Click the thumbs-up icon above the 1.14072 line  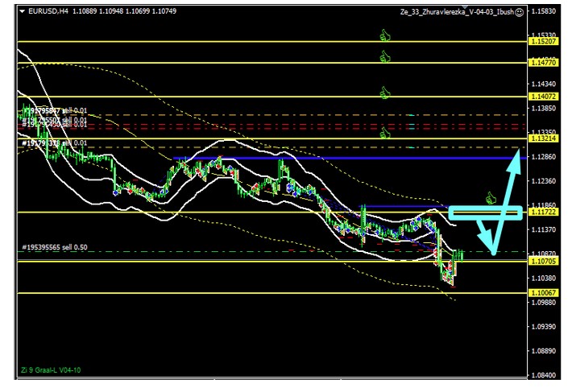[x=385, y=93]
